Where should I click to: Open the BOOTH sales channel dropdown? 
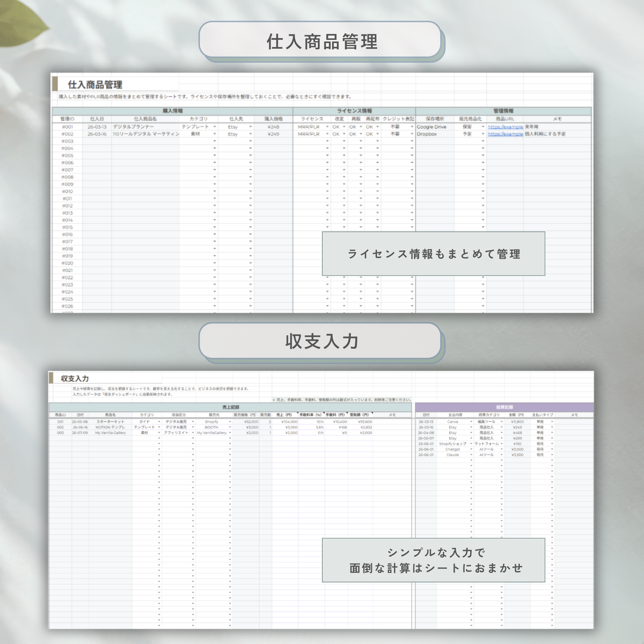coord(230,427)
